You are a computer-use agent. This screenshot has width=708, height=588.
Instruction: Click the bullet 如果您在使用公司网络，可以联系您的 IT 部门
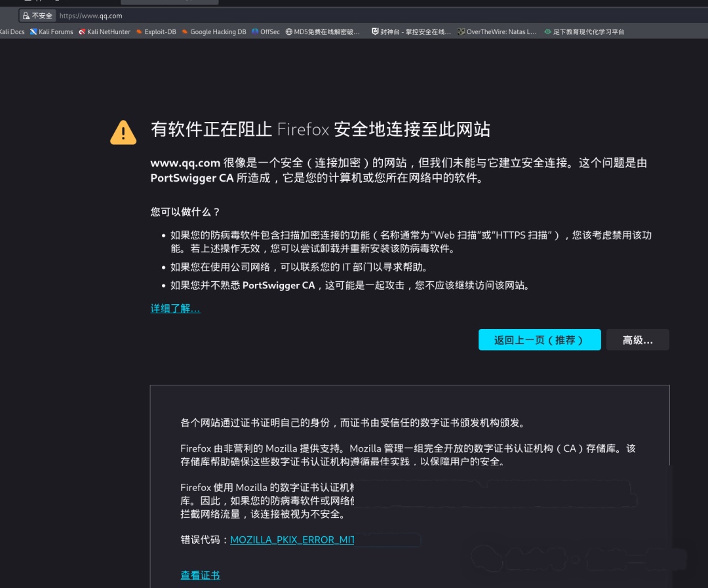click(299, 267)
